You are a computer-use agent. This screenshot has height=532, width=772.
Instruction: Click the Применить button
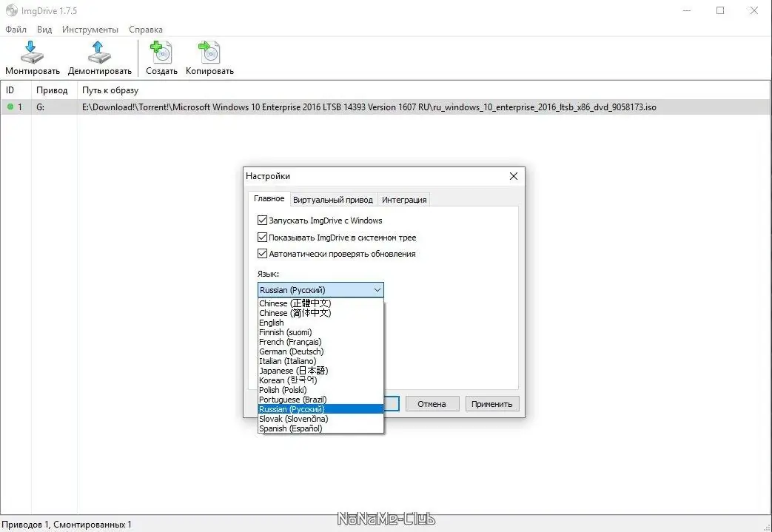click(492, 404)
